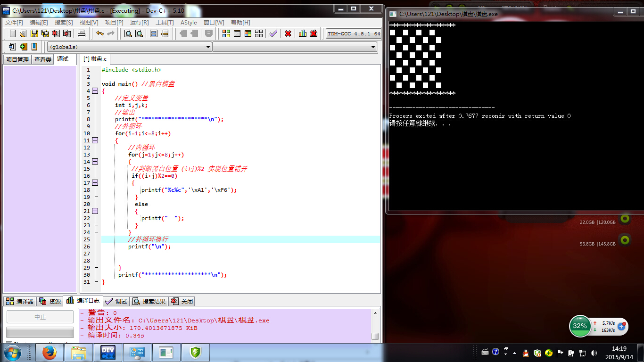Viewport: 644px width, 362px height.
Task: Open Firefox from the taskbar
Action: point(49,353)
